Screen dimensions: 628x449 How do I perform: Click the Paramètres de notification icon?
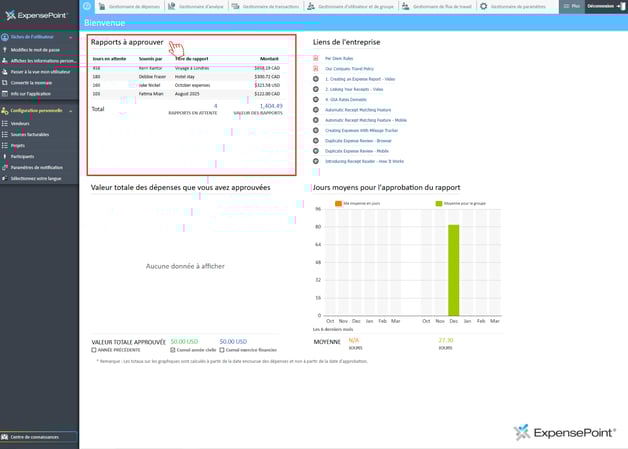(x=5, y=167)
